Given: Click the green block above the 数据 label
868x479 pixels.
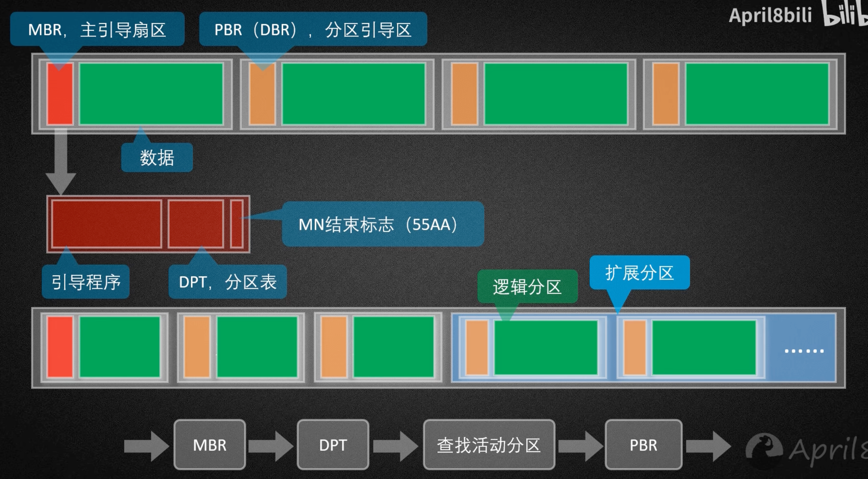Looking at the screenshot, I should [x=151, y=94].
